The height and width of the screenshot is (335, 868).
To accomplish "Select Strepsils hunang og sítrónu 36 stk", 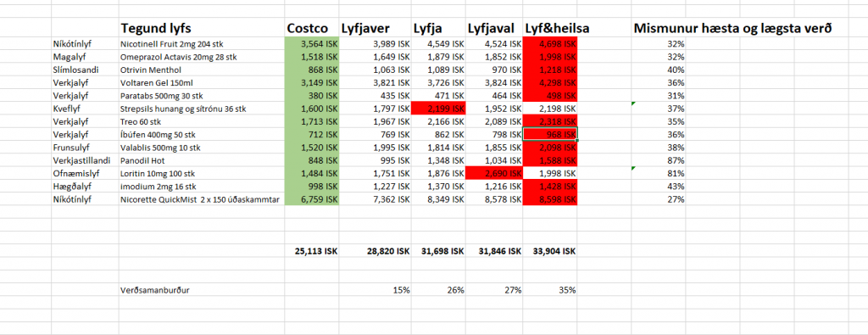I will point(202,109).
